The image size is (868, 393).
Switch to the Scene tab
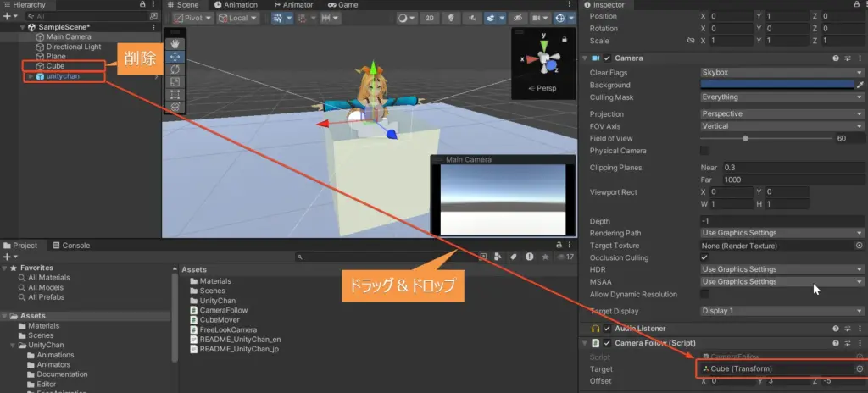tap(183, 4)
